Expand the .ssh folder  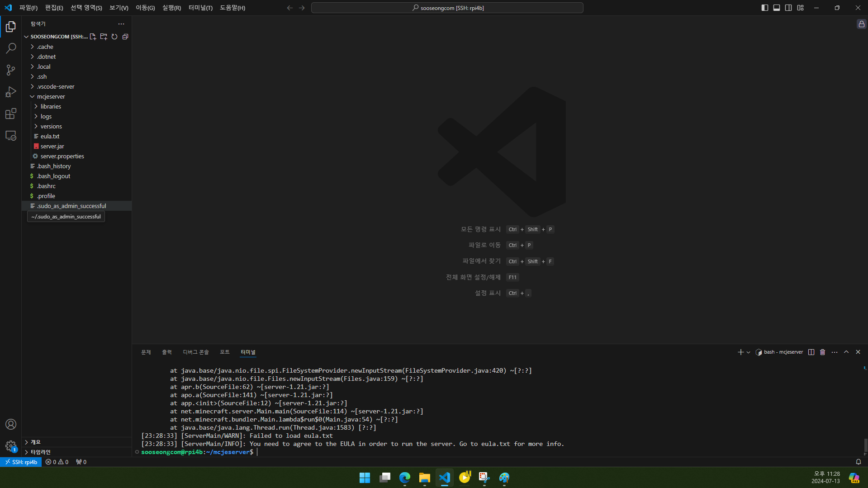pyautogui.click(x=77, y=76)
